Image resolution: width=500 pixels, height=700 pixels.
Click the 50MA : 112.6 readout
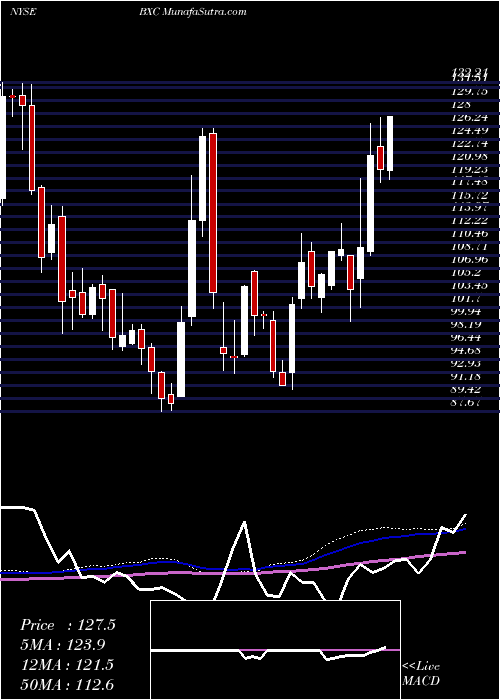[68, 684]
